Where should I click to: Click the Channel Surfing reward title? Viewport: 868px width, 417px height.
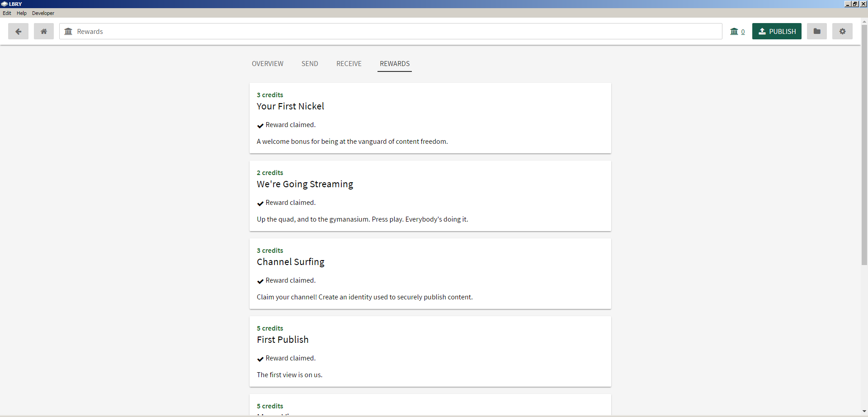pos(290,262)
